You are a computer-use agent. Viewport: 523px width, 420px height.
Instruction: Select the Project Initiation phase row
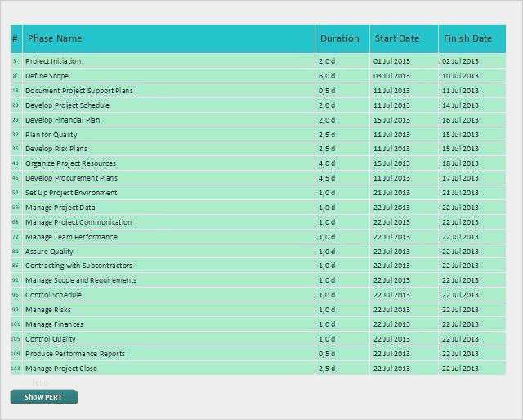pyautogui.click(x=53, y=61)
